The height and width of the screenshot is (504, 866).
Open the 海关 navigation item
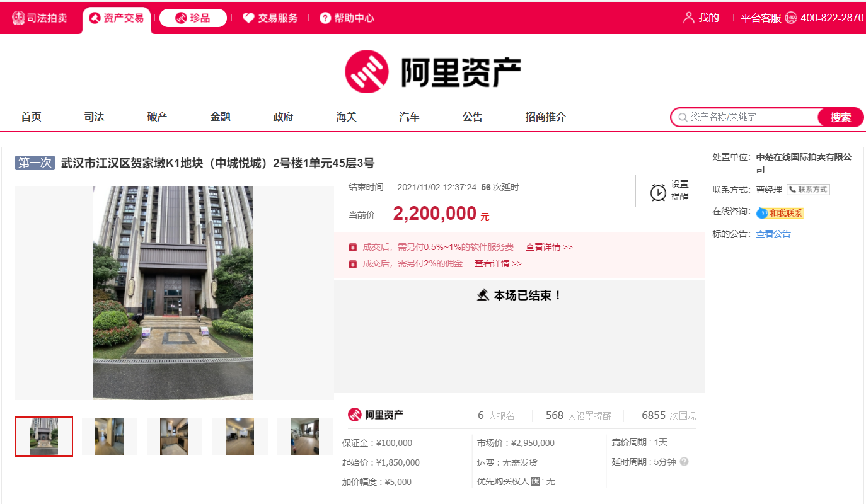coord(346,117)
